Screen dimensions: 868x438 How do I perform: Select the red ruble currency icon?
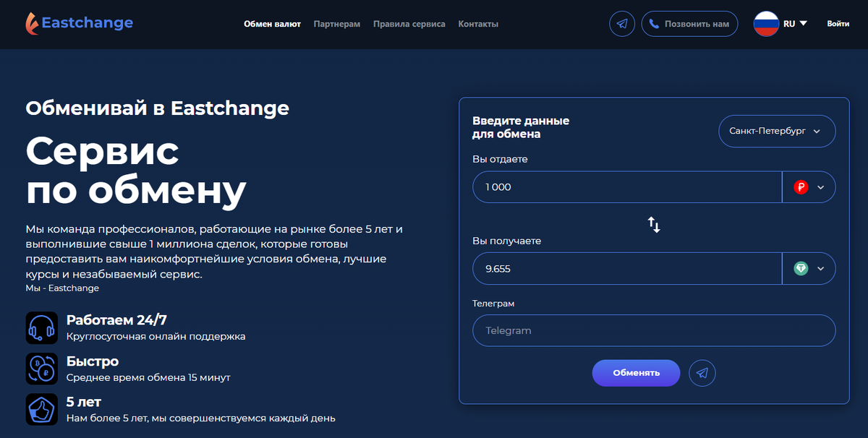click(x=802, y=186)
